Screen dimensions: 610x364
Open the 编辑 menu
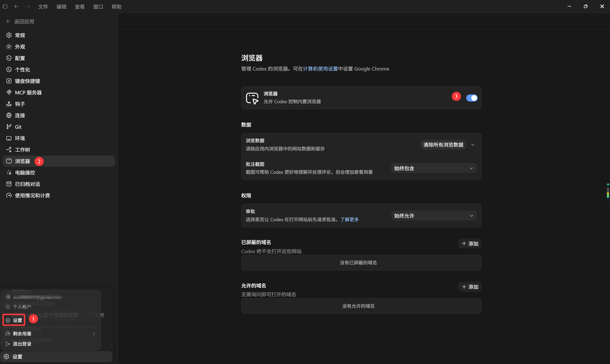(x=61, y=7)
